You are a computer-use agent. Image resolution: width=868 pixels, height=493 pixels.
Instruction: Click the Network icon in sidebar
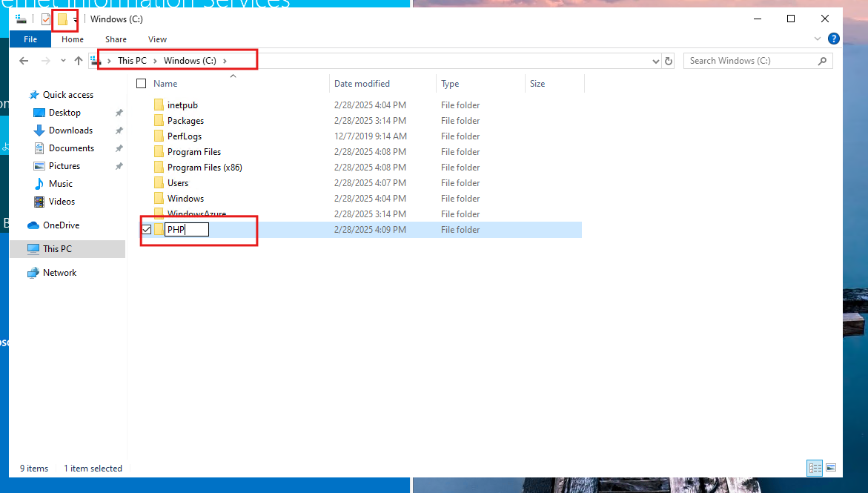click(x=33, y=273)
